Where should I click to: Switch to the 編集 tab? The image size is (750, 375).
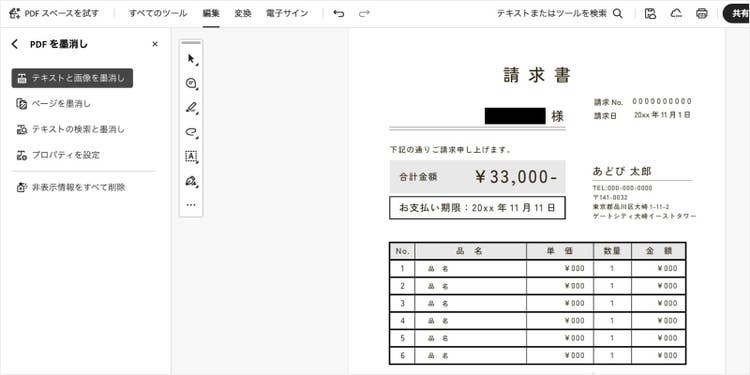pyautogui.click(x=211, y=13)
